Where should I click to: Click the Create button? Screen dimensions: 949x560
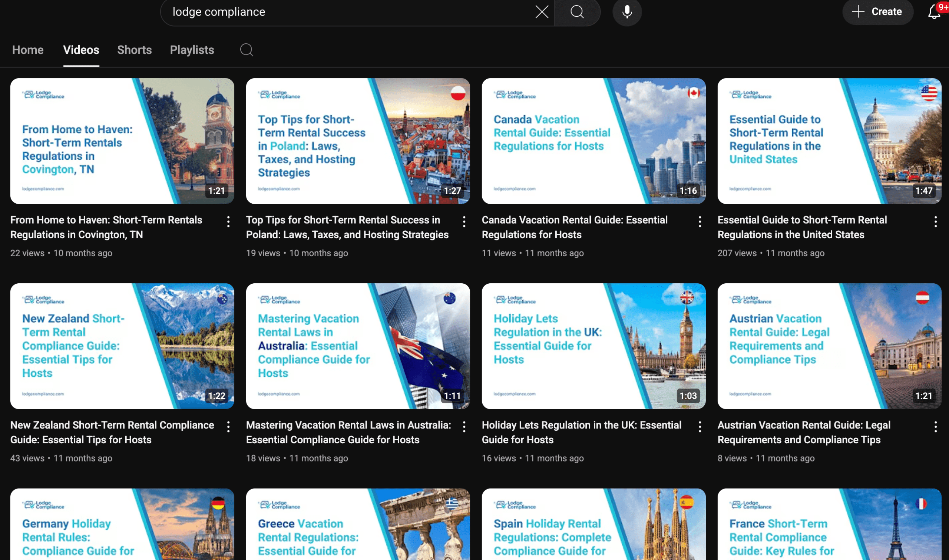[x=877, y=12]
